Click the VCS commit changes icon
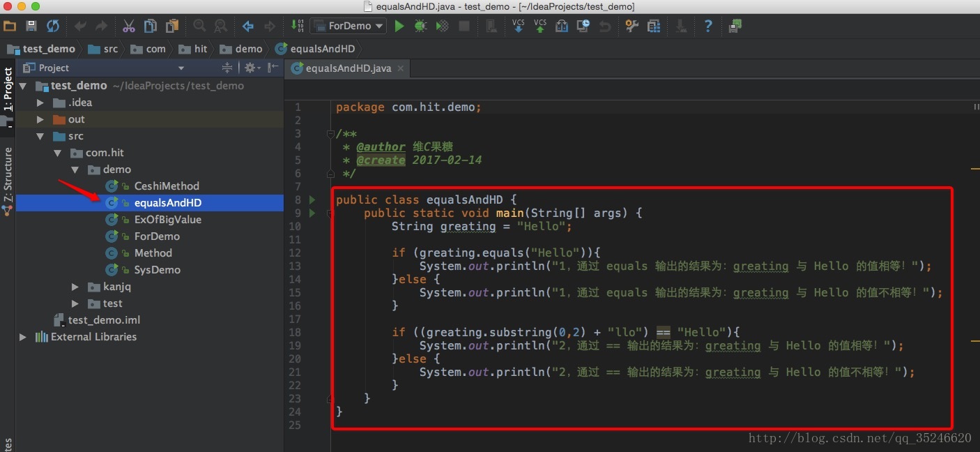 (x=540, y=26)
